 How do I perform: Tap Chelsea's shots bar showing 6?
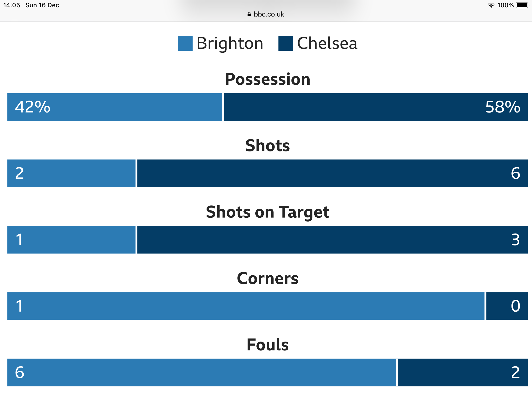[x=332, y=173]
